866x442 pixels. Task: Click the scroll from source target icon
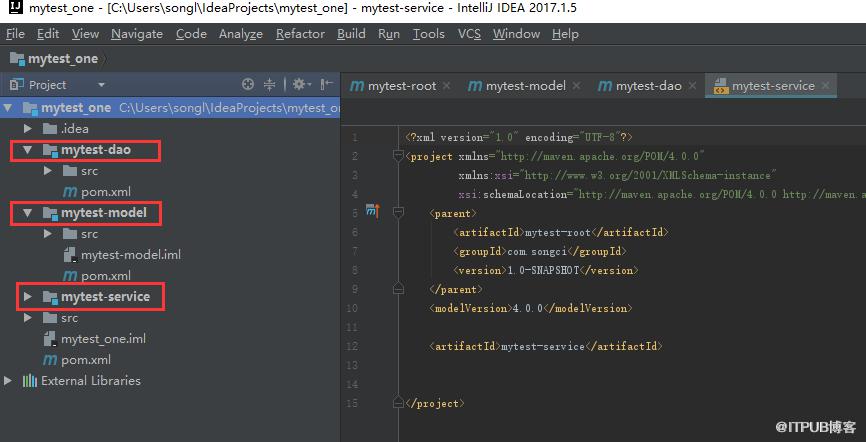point(248,85)
